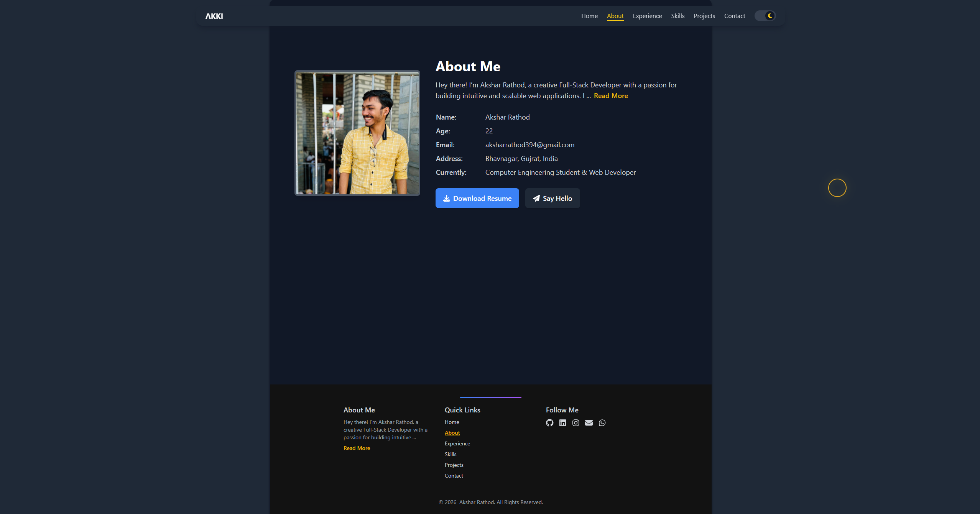Open the Projects quick link in the footer
The width and height of the screenshot is (980, 514).
click(454, 465)
